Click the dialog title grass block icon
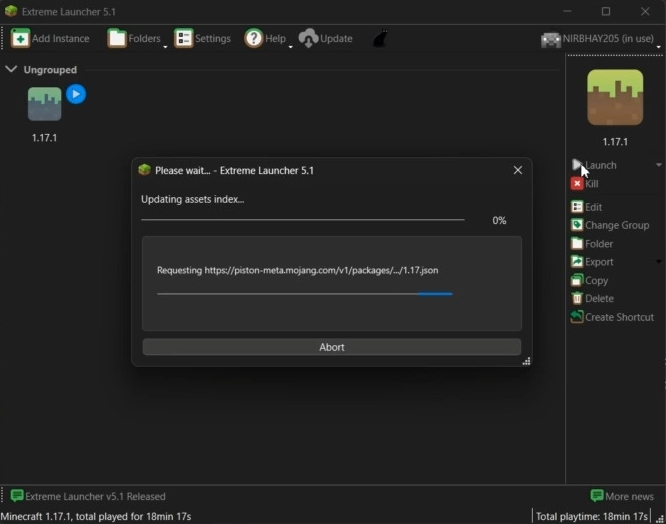The height and width of the screenshot is (524, 666). point(144,170)
